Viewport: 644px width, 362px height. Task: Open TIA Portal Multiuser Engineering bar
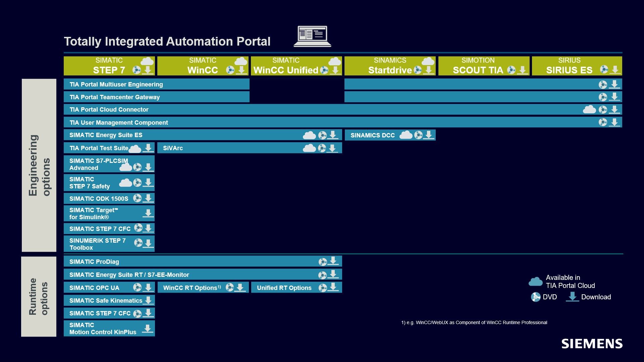click(x=157, y=84)
